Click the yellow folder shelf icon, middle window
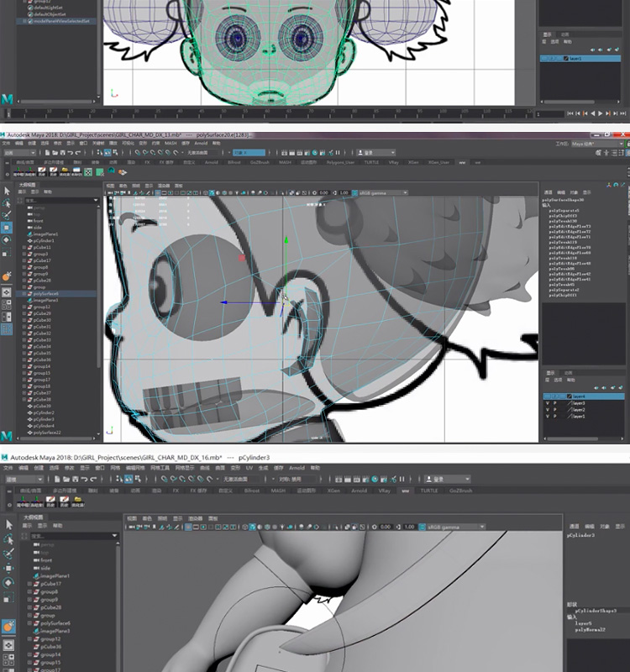This screenshot has height=672, width=630. (x=66, y=172)
